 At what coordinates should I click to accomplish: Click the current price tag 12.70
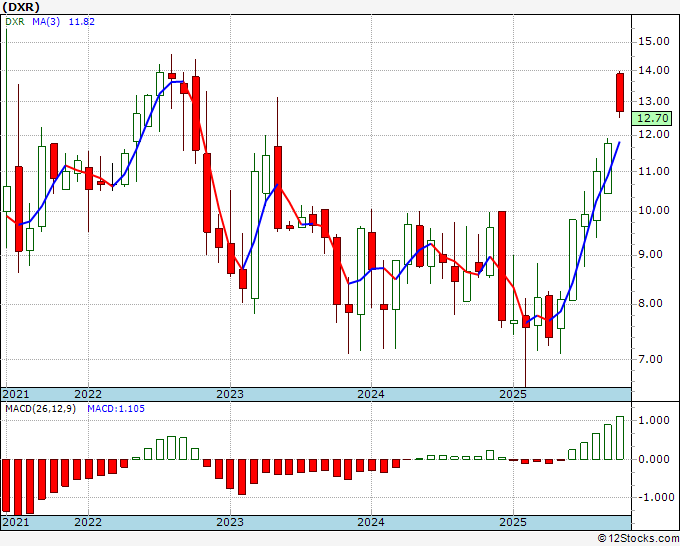coord(652,118)
